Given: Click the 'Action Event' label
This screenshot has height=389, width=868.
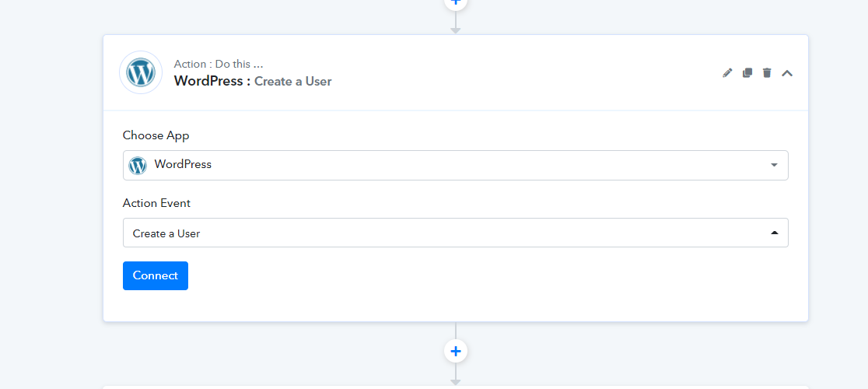Looking at the screenshot, I should click(x=156, y=203).
